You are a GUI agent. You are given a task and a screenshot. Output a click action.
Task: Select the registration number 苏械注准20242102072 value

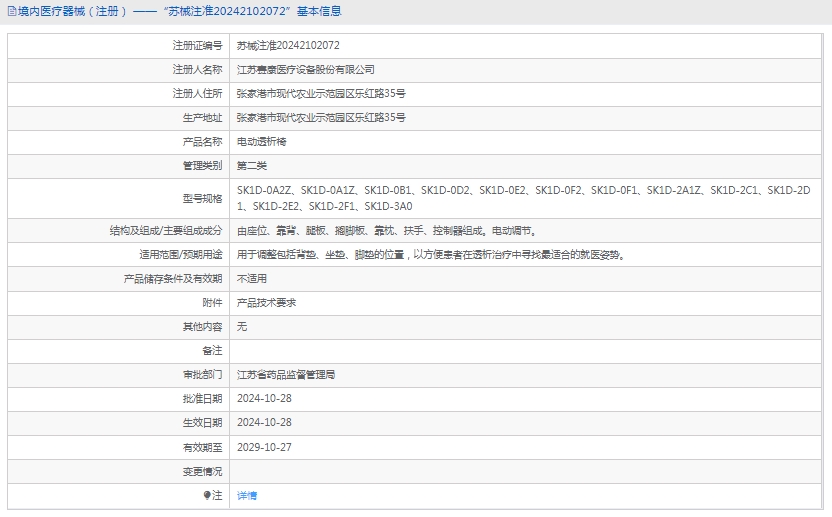coord(288,46)
